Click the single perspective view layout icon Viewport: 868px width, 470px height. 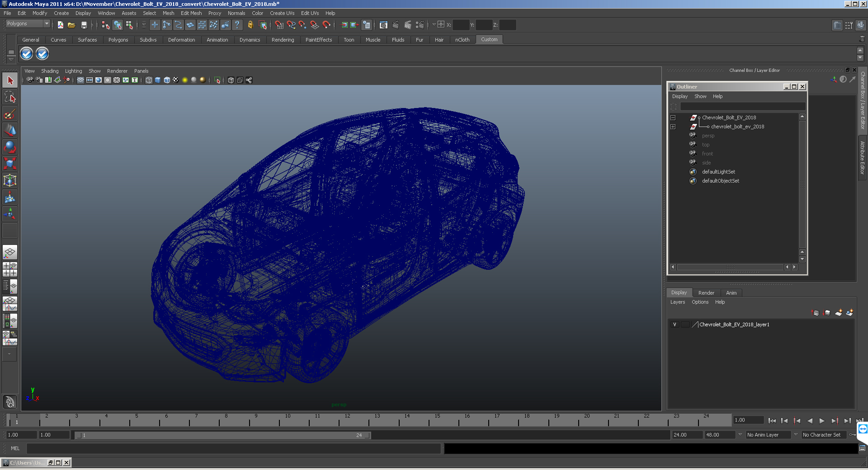pos(10,252)
